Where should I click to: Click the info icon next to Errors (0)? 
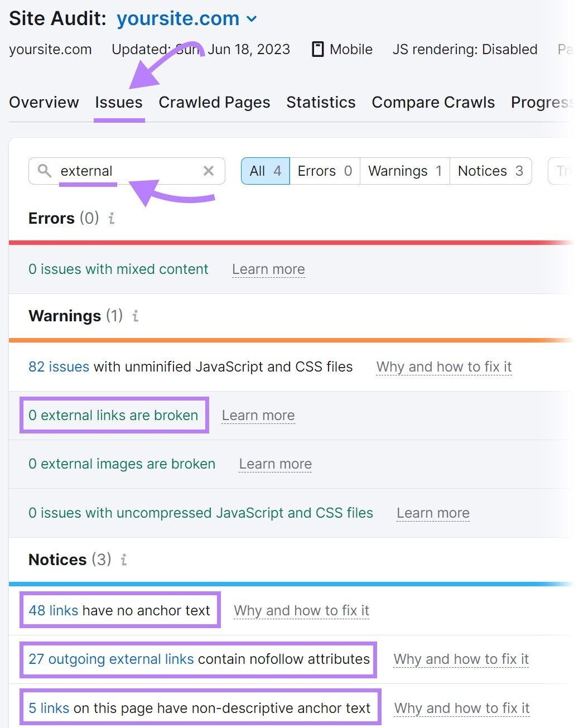[111, 219]
